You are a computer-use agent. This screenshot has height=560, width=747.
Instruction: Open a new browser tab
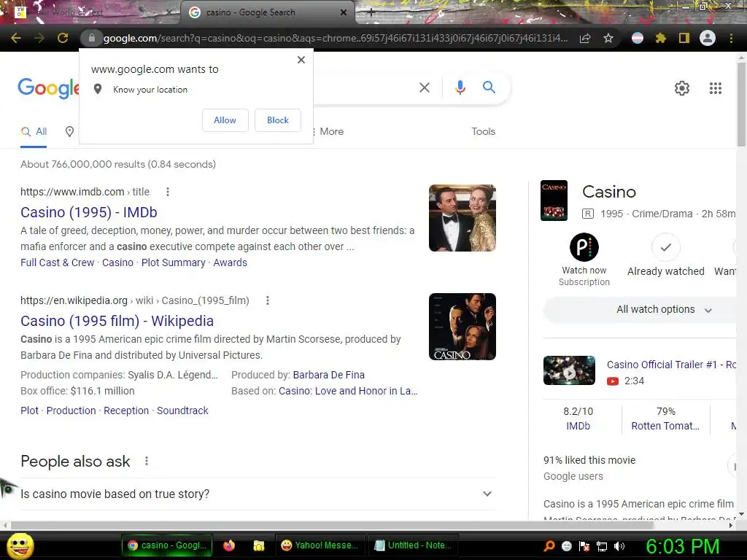click(371, 13)
